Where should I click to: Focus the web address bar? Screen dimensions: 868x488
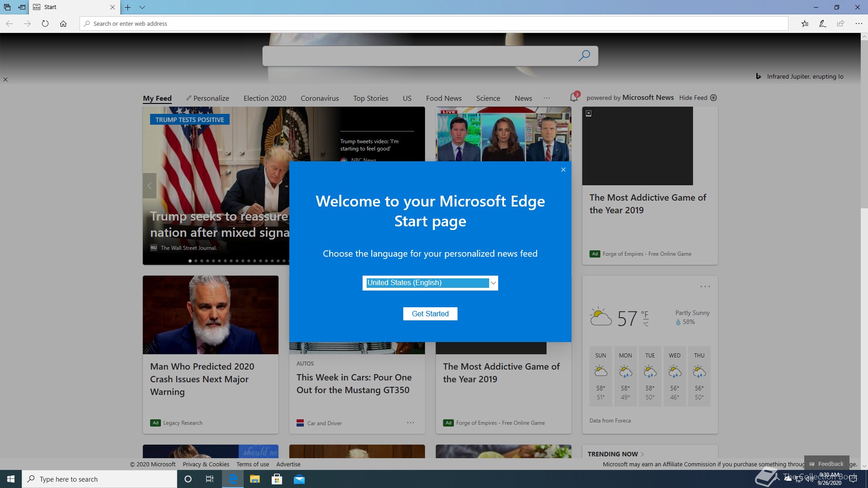pyautogui.click(x=434, y=23)
